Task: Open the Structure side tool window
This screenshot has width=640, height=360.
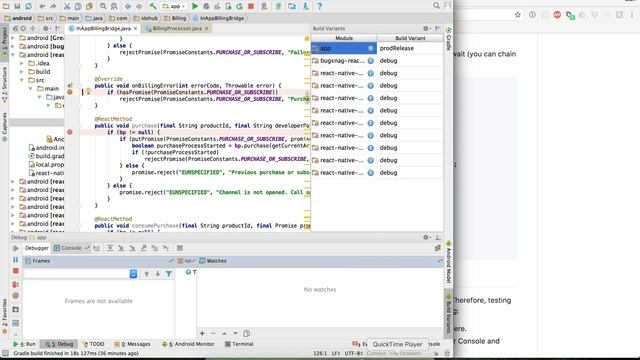Action: click(x=4, y=84)
